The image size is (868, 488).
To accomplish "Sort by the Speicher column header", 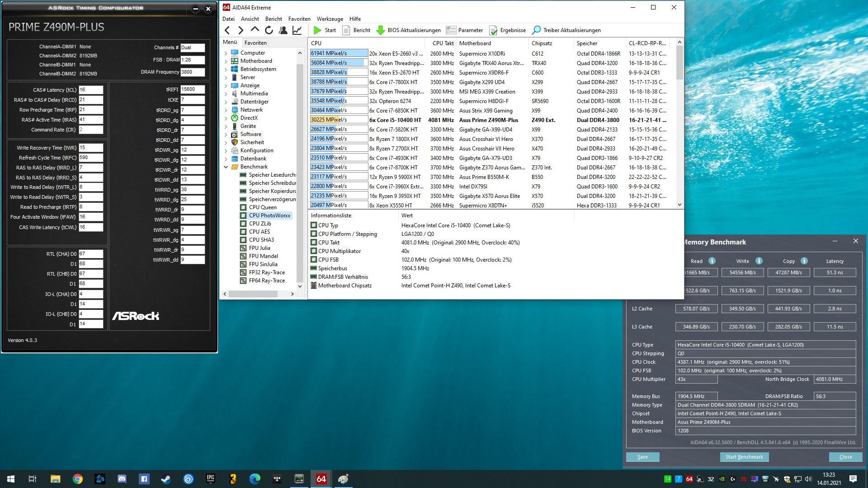I will [x=599, y=43].
